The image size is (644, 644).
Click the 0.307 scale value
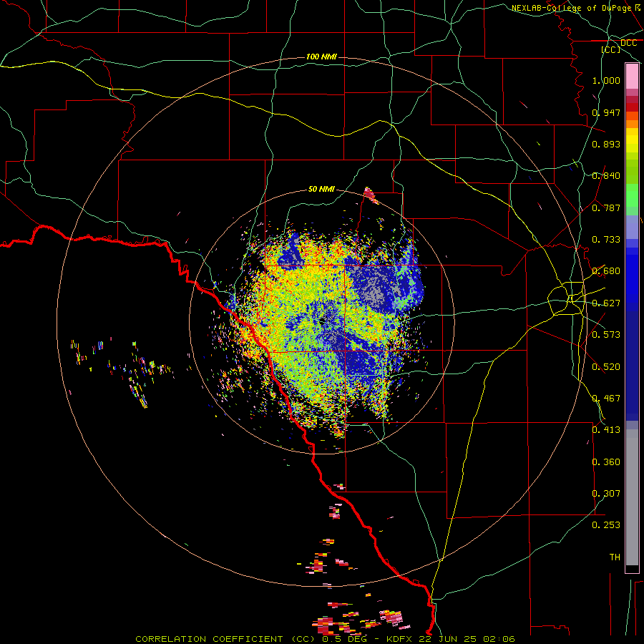(606, 494)
